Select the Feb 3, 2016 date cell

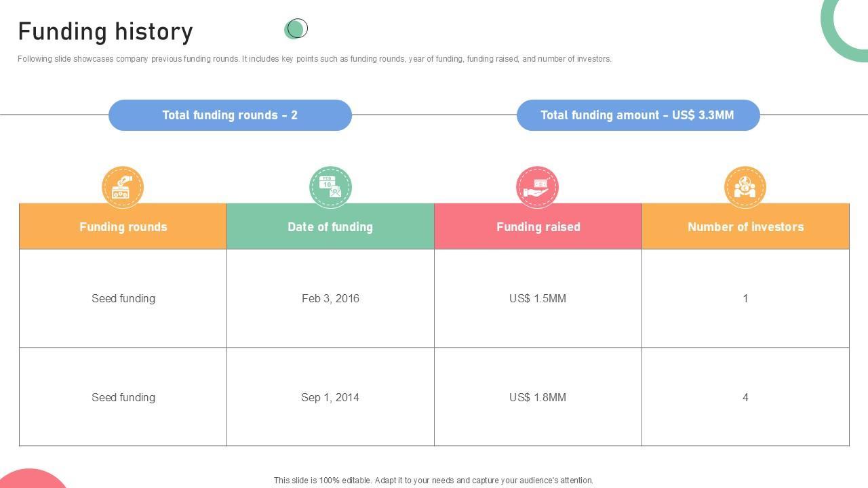[x=330, y=298]
